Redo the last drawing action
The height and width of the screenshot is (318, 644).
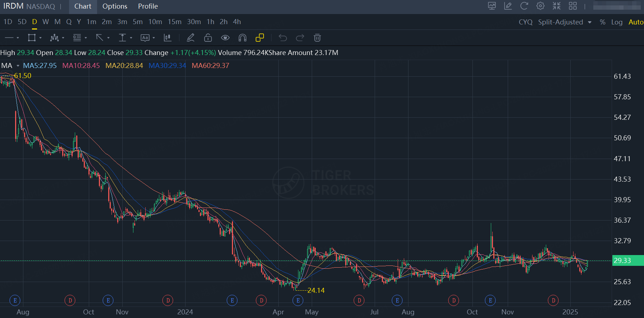(x=300, y=38)
